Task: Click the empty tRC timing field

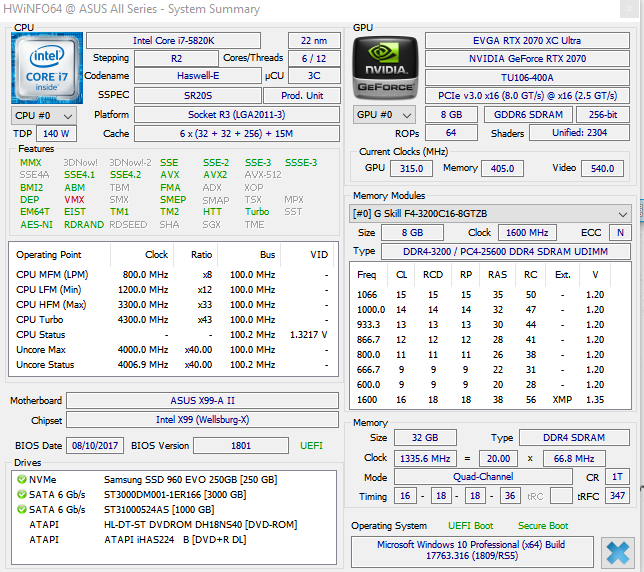Action: tap(561, 496)
